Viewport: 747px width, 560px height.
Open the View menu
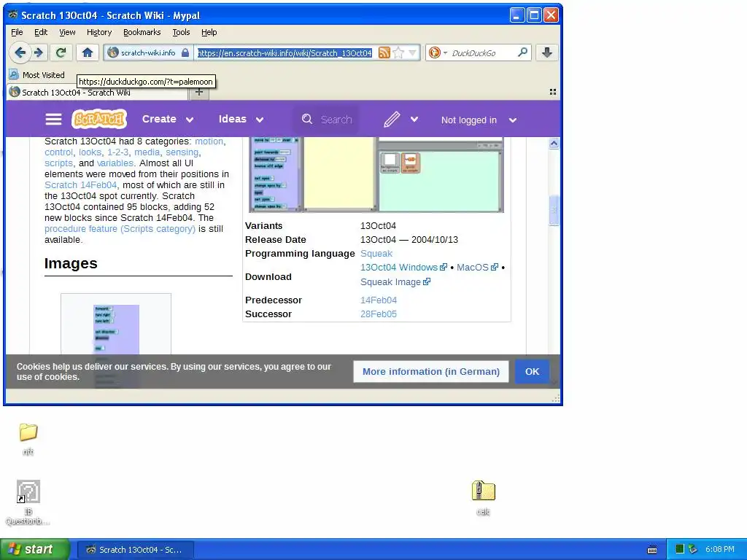[67, 32]
